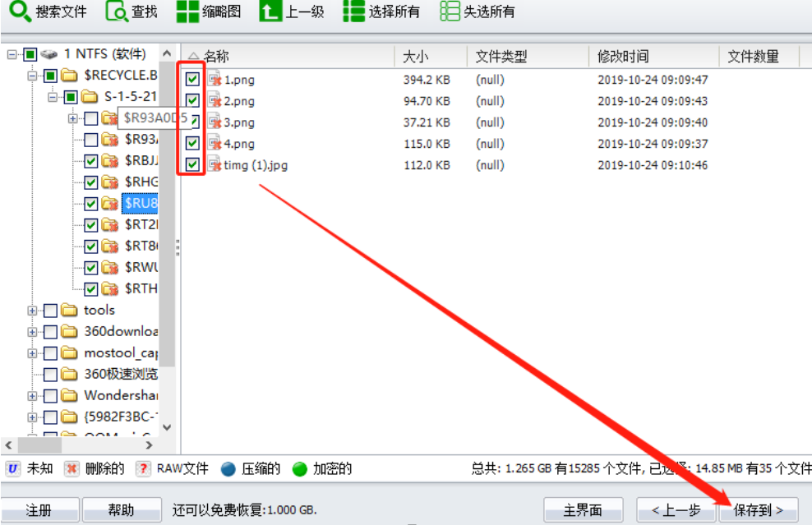812x525 pixels.
Task: Click the Wondershare folder icon
Action: tap(69, 395)
